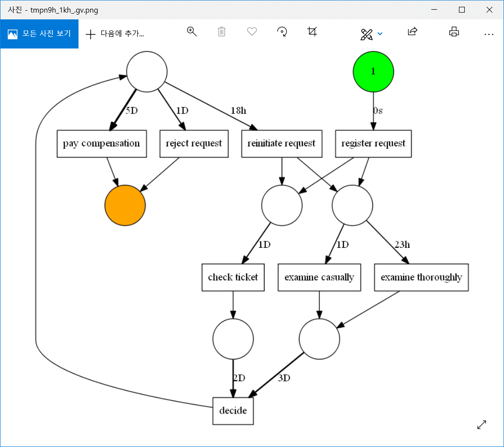Minimize the Photos window

[434, 10]
